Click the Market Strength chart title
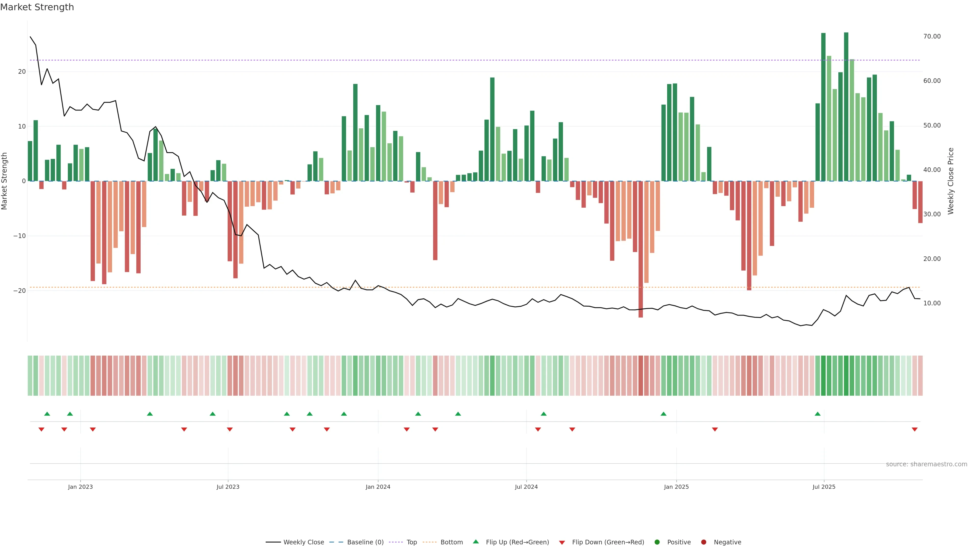980x551 pixels. point(37,7)
